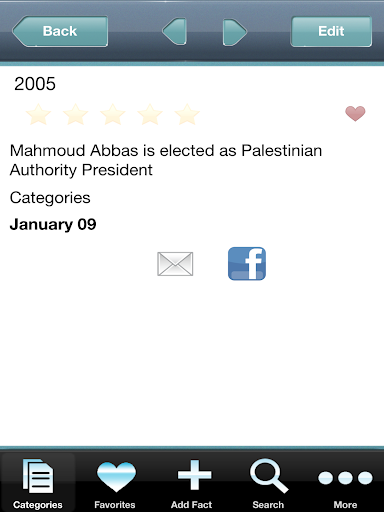Tap the Back button
Image resolution: width=384 pixels, height=512 pixels.
point(60,31)
